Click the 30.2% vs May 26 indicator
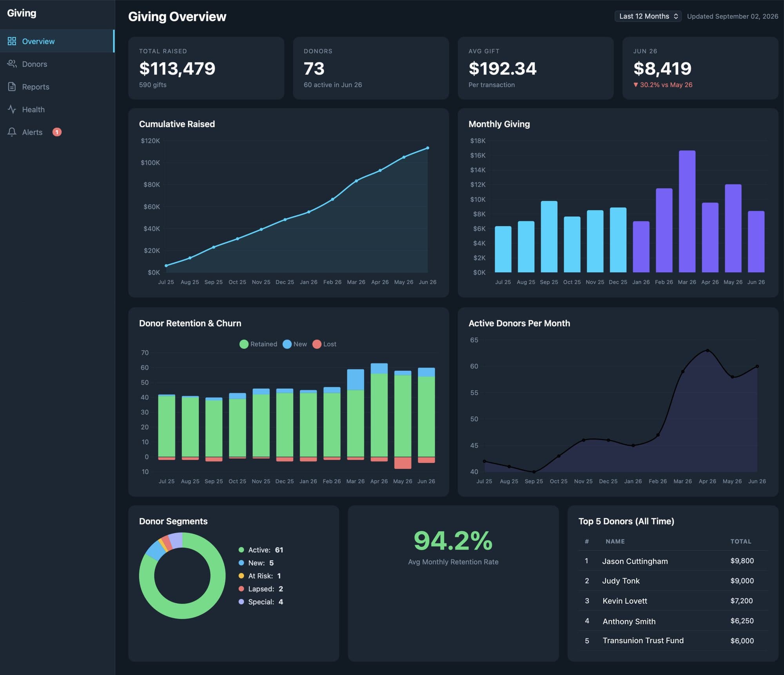Screen dimensions: 784x675 (663, 85)
